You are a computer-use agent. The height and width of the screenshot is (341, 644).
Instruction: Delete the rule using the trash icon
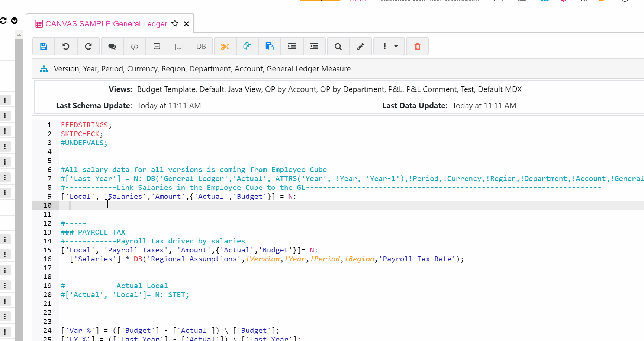click(x=417, y=46)
